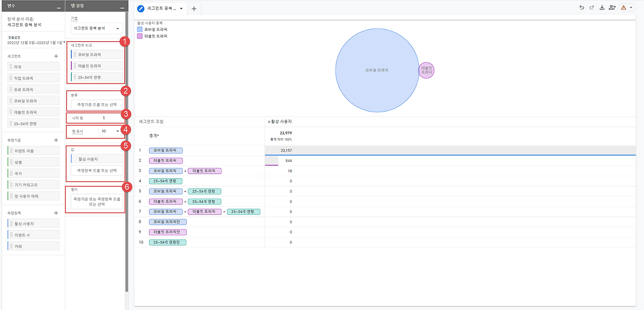Download the exploration data

[602, 8]
